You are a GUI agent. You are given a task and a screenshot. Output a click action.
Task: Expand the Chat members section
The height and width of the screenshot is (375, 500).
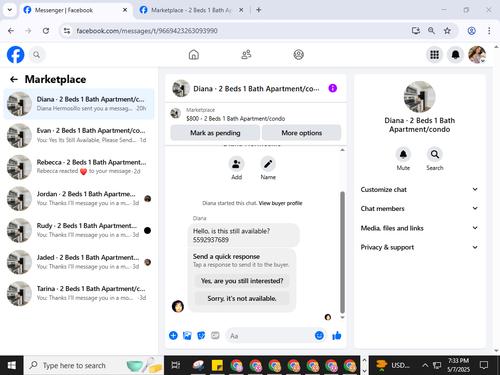419,208
